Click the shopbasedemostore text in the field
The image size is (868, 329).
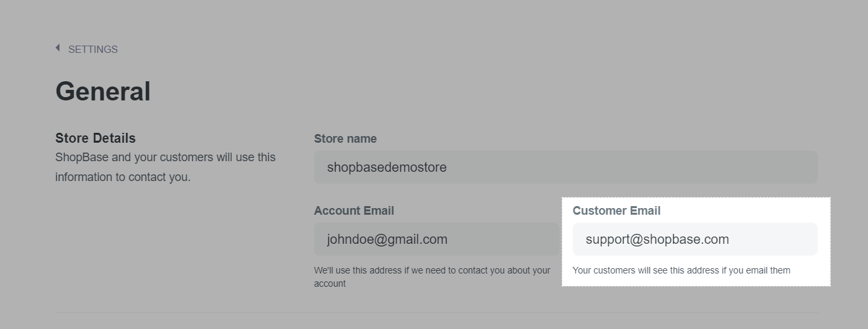[x=386, y=167]
